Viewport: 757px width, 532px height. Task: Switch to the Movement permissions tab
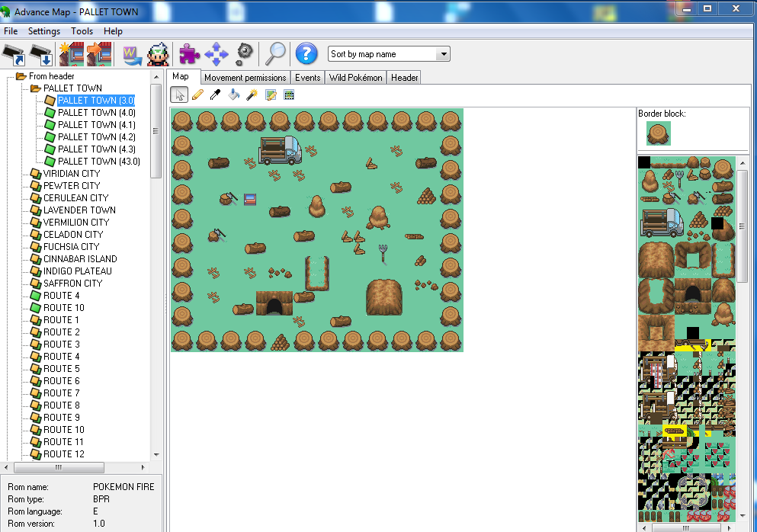coord(245,78)
